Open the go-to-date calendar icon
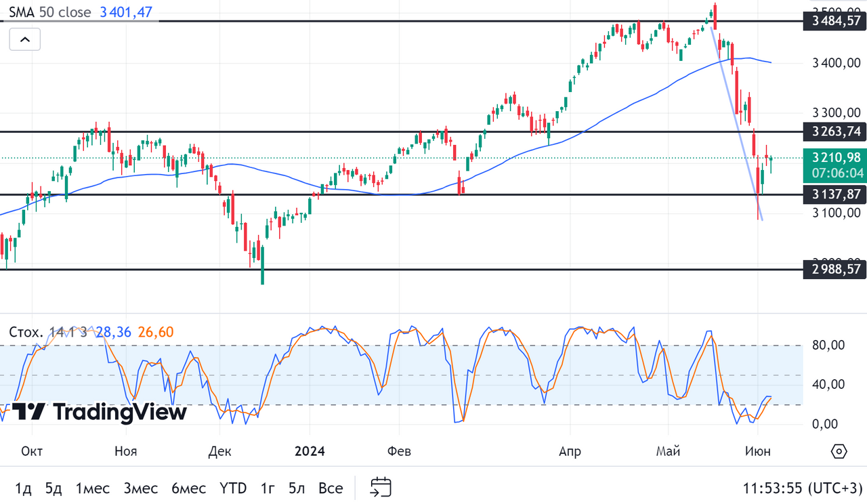867x504 pixels. click(381, 487)
